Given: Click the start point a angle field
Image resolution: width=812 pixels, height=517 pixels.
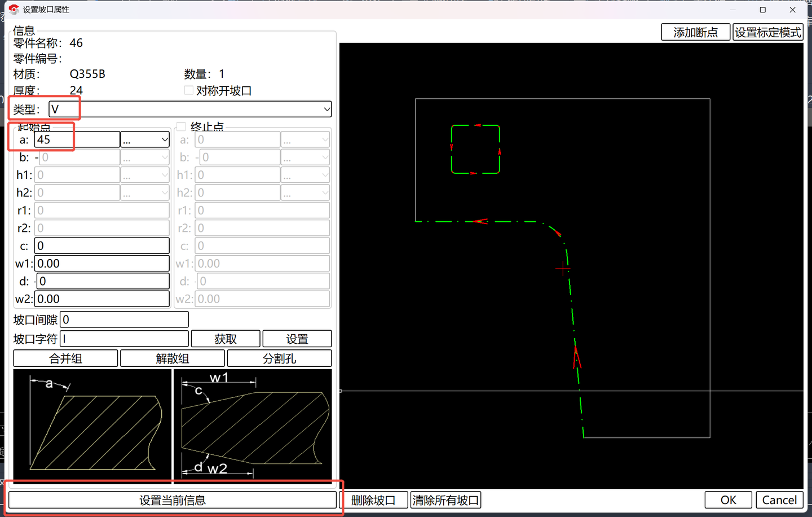Looking at the screenshot, I should [77, 139].
